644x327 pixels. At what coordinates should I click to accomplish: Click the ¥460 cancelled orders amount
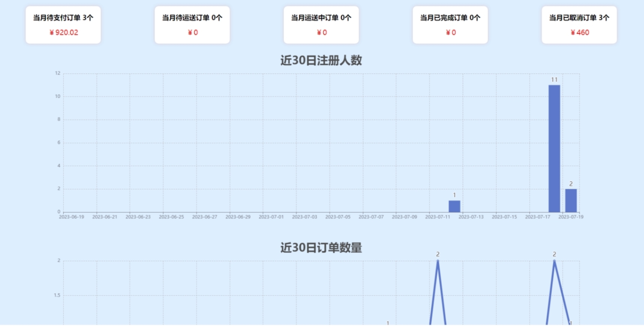tap(580, 33)
